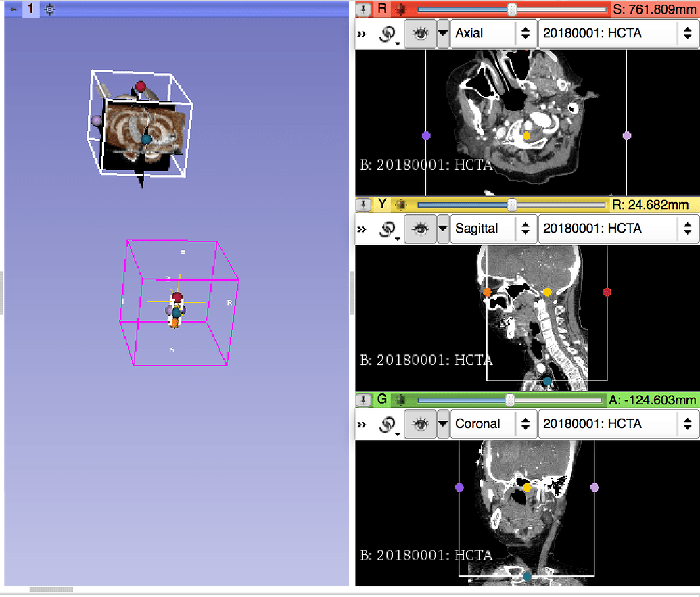Click the G label of the Green slice

[x=382, y=400]
